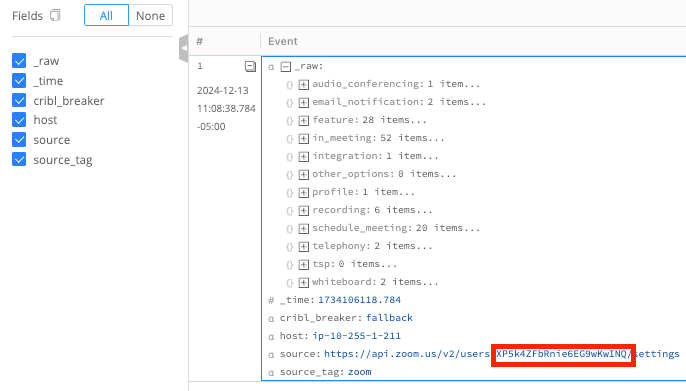The image size is (686, 391).
Task: Click object type icon beside whiteboard
Action: click(289, 283)
